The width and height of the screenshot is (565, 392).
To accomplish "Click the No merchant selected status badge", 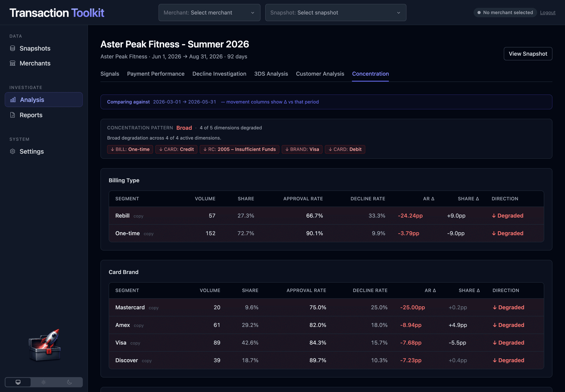I will (x=505, y=13).
